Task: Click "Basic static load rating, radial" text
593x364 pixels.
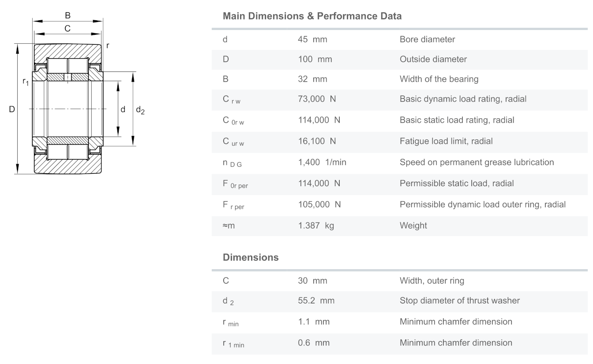Action: click(x=457, y=120)
